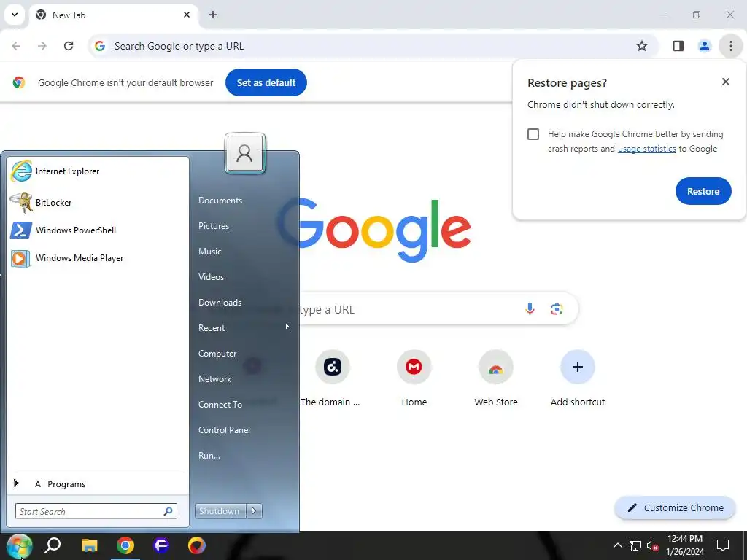
Task: Click the Start Search field
Action: pos(96,511)
